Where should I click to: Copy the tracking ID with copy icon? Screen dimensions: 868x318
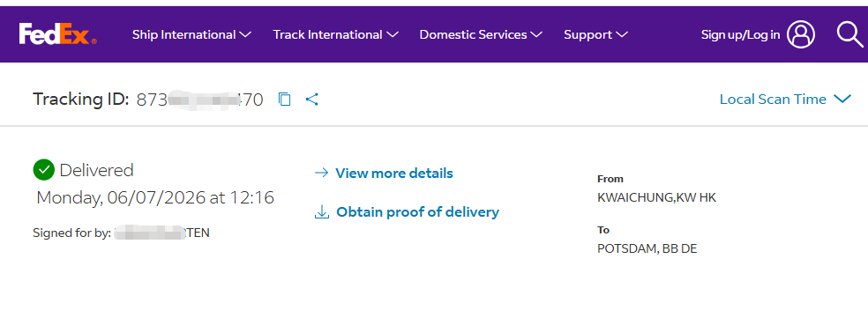tap(285, 99)
